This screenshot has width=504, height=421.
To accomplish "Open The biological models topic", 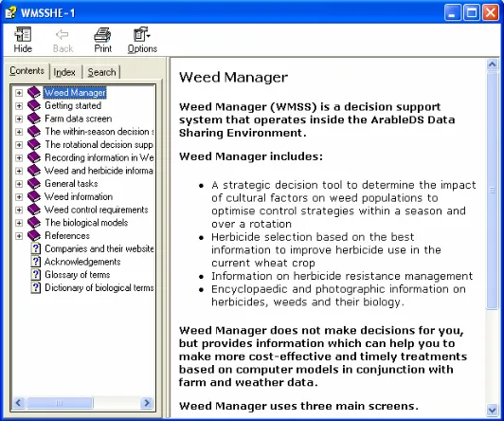I will click(x=86, y=223).
